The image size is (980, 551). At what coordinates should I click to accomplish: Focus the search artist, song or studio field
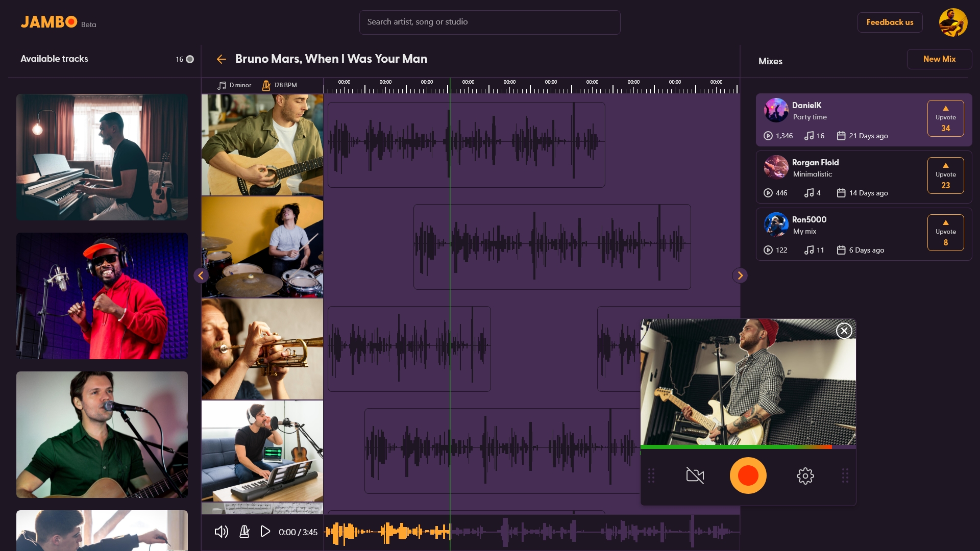[x=489, y=22]
